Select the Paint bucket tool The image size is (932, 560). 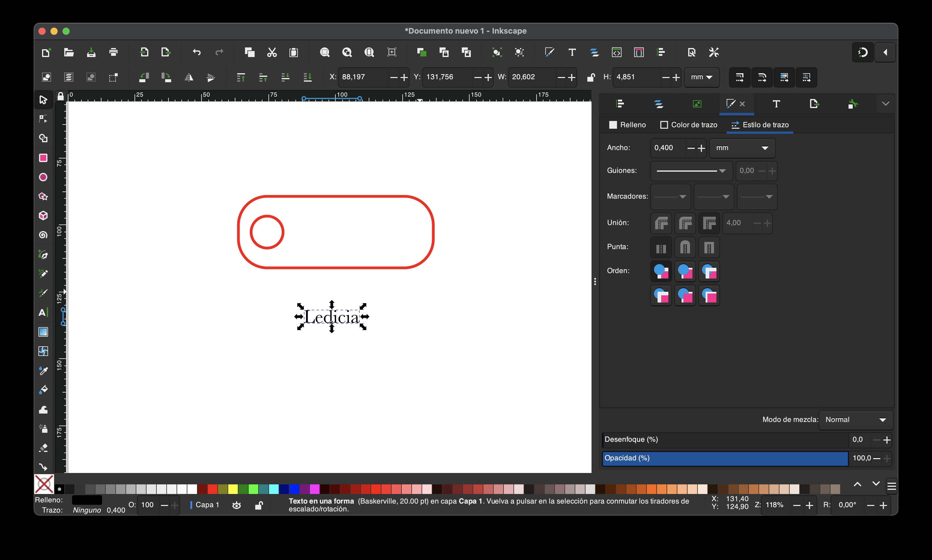coord(44,390)
